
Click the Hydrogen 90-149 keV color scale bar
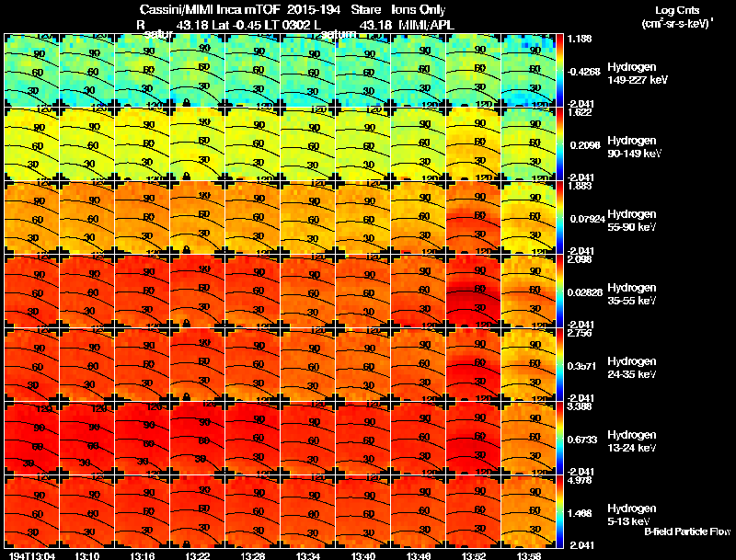(559, 144)
